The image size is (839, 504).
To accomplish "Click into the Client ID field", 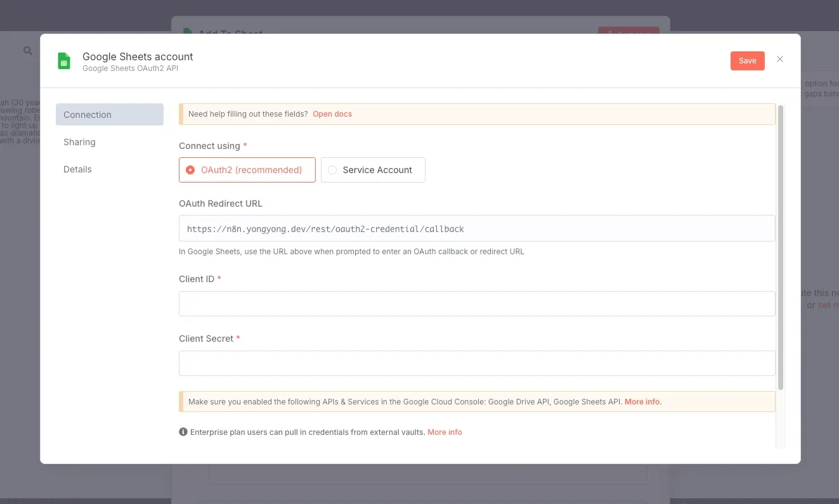I will 477,304.
